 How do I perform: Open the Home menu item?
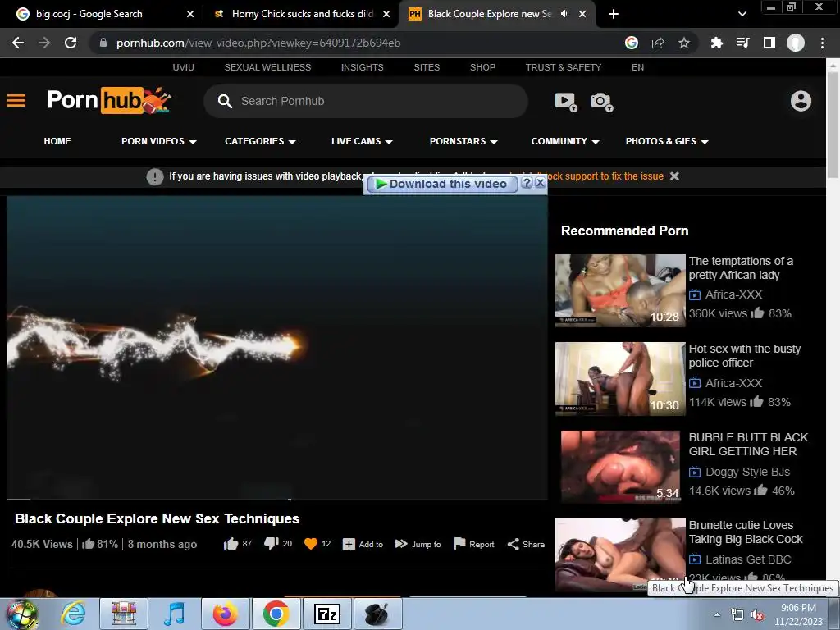[x=57, y=141]
